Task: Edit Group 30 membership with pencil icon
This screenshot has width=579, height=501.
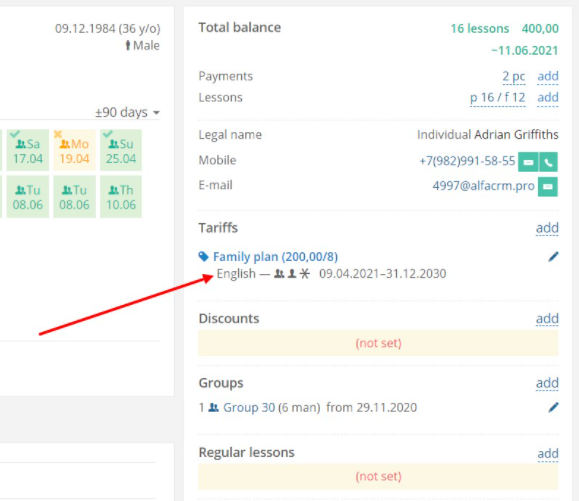Action: [553, 407]
